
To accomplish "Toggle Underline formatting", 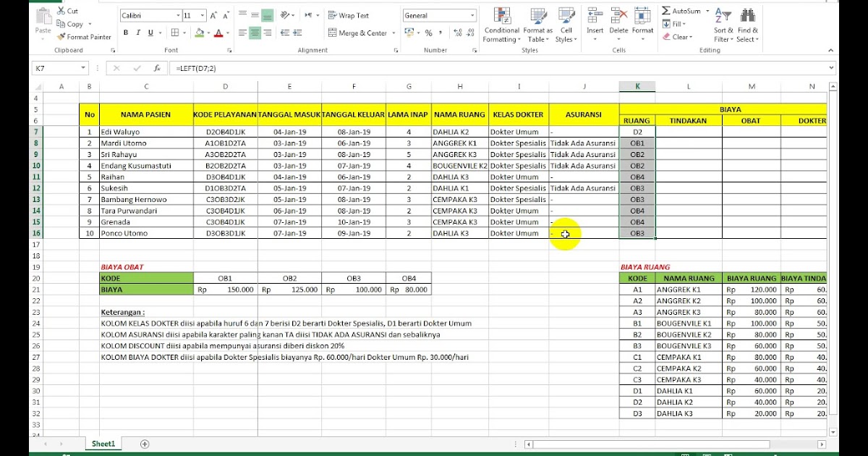I will coord(150,33).
